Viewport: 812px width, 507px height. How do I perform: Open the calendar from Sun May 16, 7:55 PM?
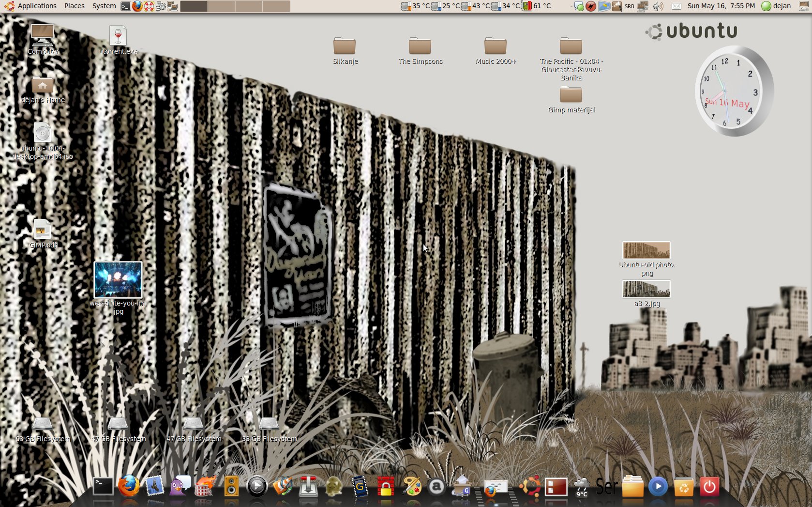click(x=721, y=6)
